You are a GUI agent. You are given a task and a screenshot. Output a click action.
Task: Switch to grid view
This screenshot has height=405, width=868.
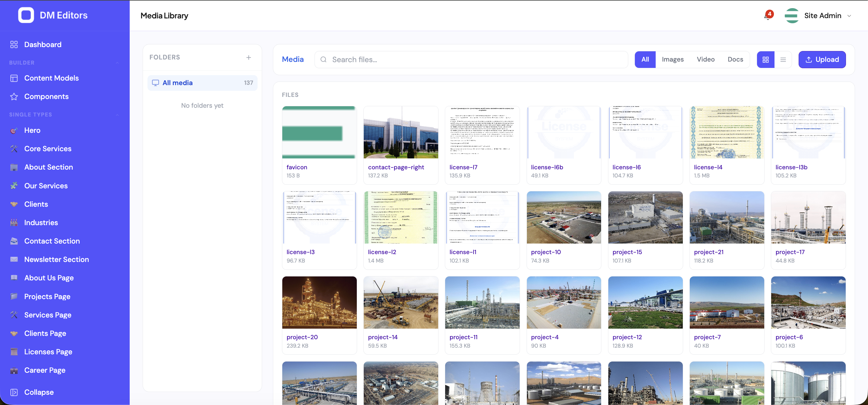765,59
